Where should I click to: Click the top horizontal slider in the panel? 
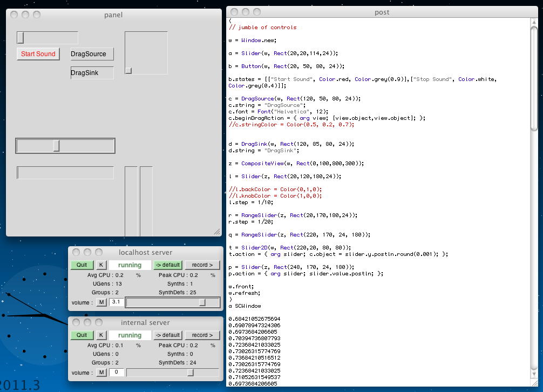[x=47, y=38]
